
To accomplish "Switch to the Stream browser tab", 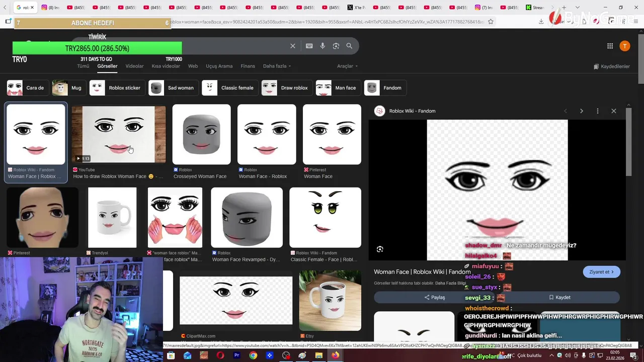I will click(x=535, y=8).
